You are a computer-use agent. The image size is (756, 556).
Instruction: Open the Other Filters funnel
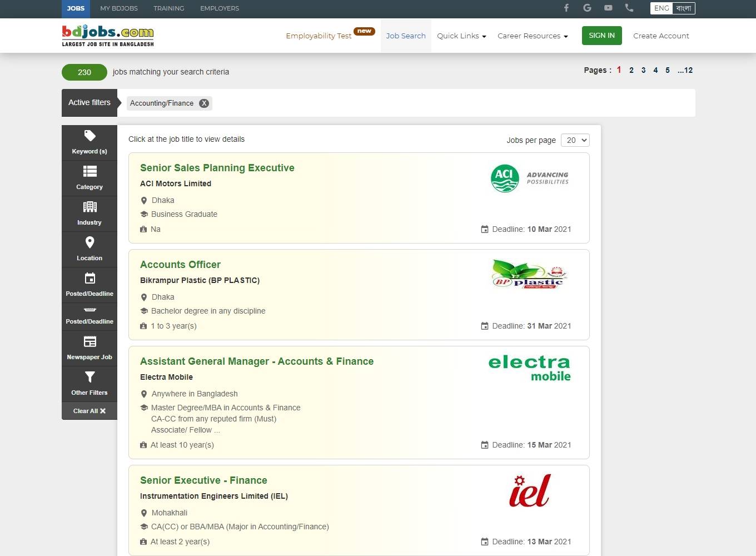89,384
